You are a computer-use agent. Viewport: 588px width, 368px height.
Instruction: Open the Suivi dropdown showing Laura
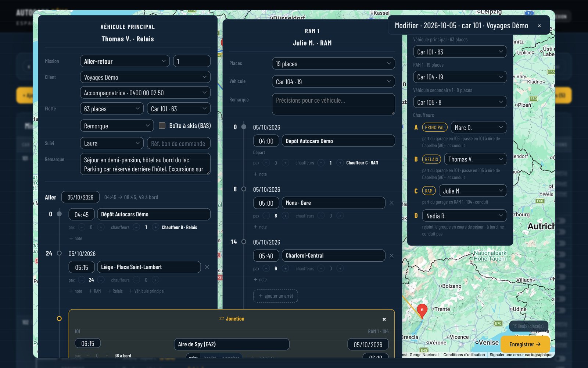click(x=112, y=143)
